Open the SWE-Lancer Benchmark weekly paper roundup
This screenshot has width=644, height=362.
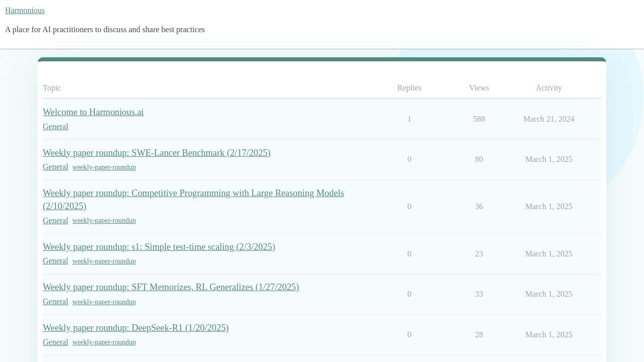156,152
